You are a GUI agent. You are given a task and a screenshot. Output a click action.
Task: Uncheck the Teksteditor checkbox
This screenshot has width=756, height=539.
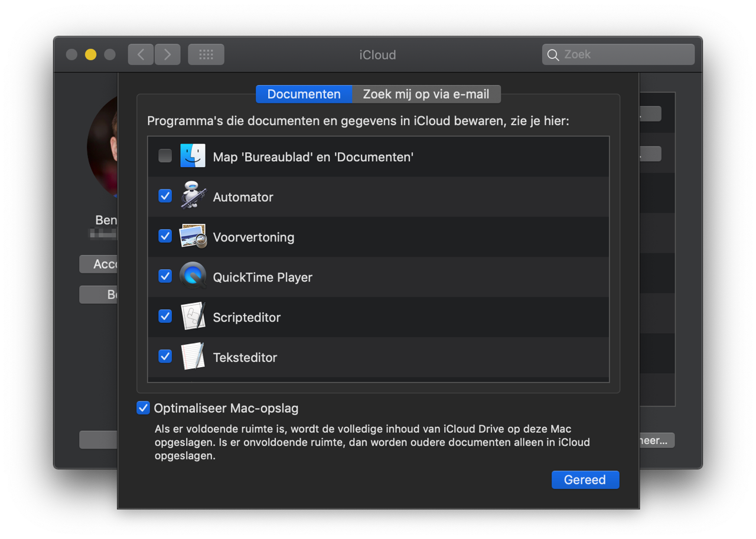coord(165,357)
